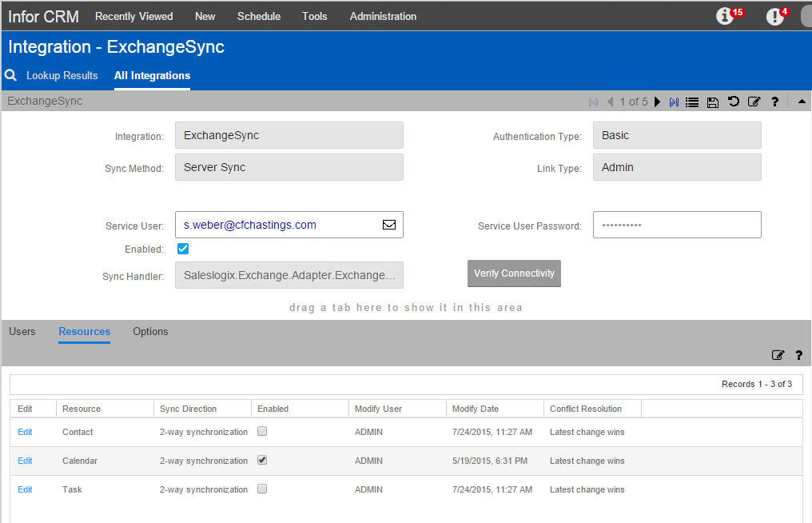This screenshot has width=812, height=523.
Task: Go to the previous record
Action: 611,102
